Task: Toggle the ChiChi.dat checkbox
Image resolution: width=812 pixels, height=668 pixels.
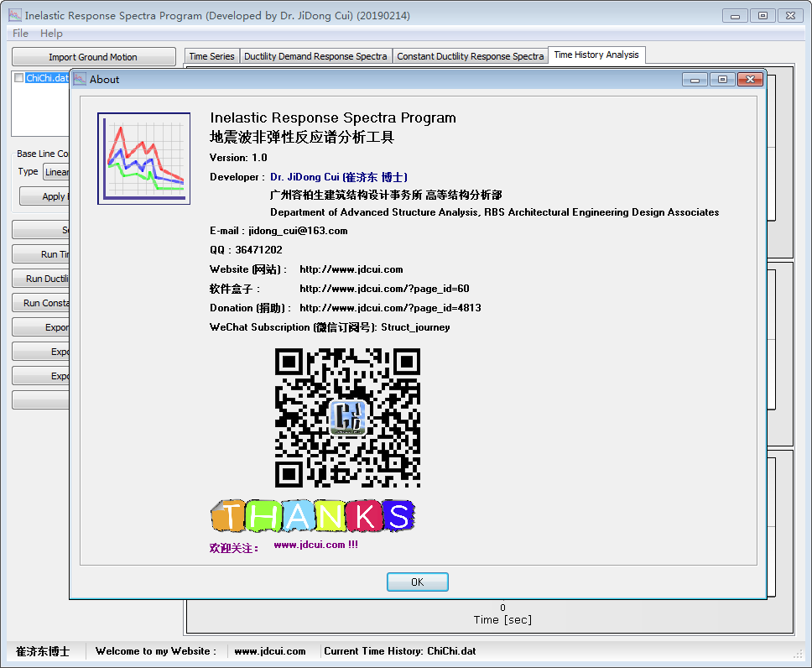Action: [19, 78]
